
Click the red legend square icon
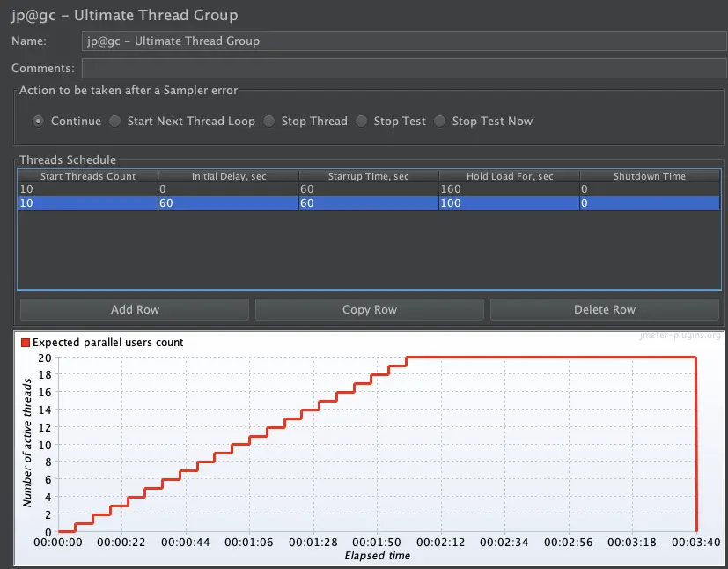coord(26,343)
